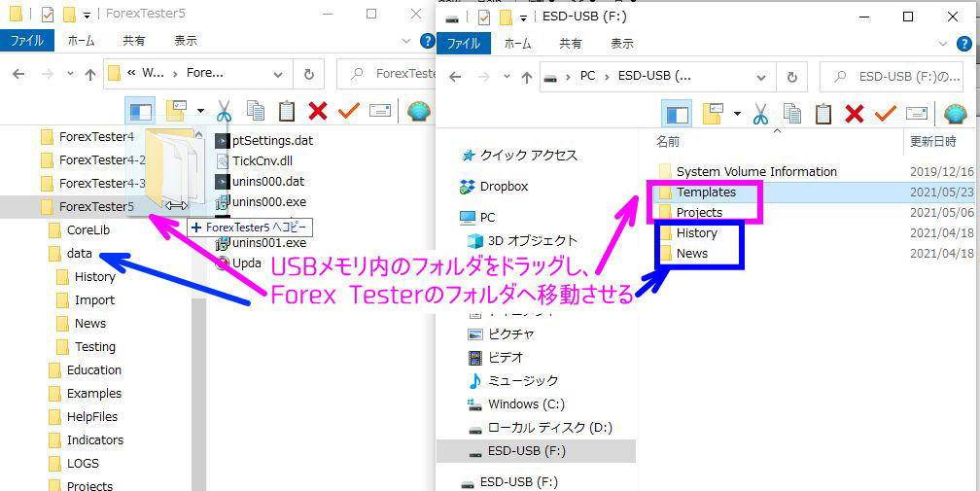
Task: Select 3D オブジェクト in navigation pane
Action: (533, 240)
